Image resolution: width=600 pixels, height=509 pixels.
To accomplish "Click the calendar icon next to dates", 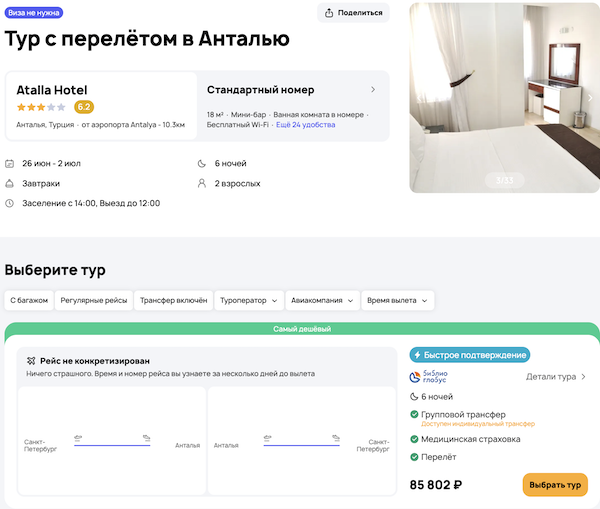I will [x=10, y=163].
